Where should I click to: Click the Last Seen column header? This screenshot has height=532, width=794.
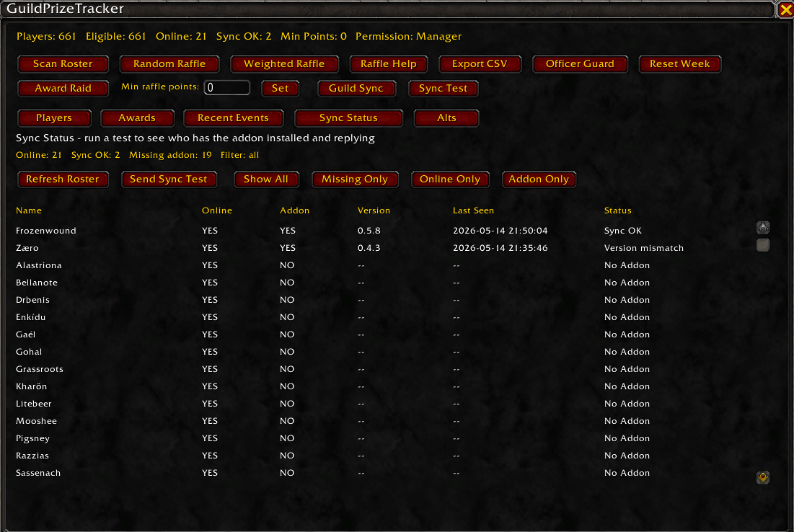tap(473, 210)
